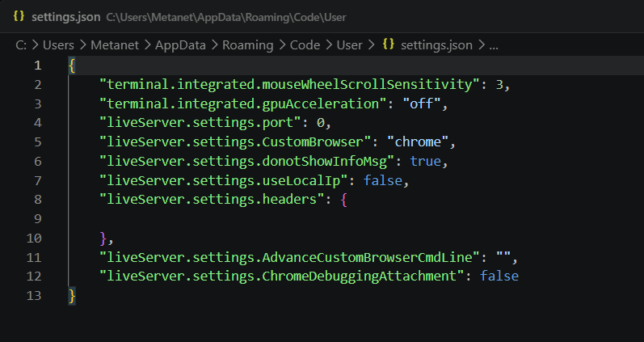Click the chevron after settings.json breadcrumb

click(x=481, y=44)
